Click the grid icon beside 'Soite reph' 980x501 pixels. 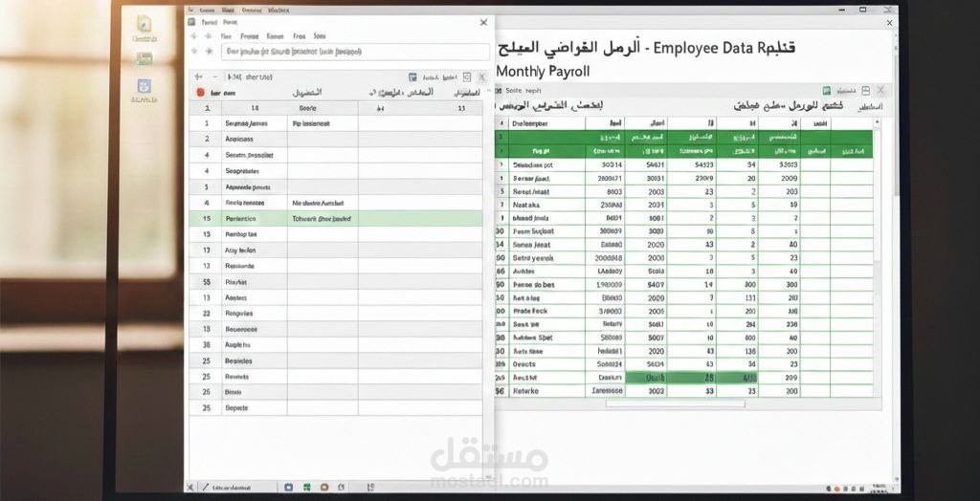pyautogui.click(x=499, y=91)
